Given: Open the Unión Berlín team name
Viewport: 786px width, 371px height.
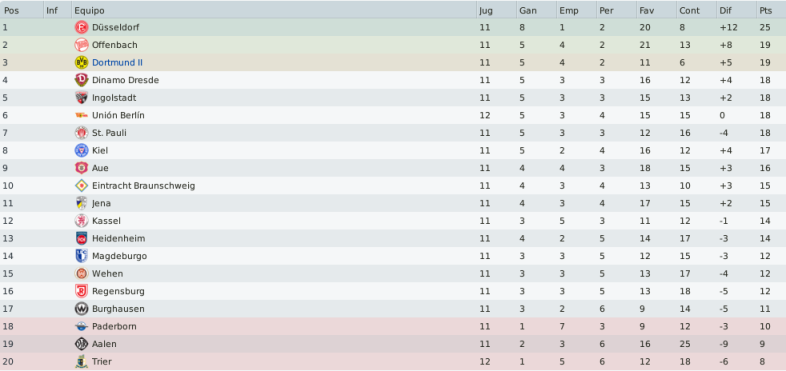Looking at the screenshot, I should click(x=118, y=115).
